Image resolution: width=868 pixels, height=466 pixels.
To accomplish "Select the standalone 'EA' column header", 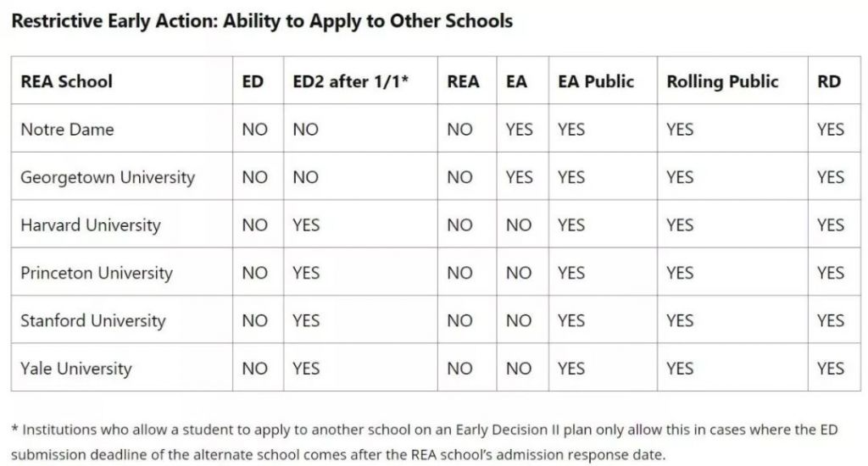I will pyautogui.click(x=516, y=81).
